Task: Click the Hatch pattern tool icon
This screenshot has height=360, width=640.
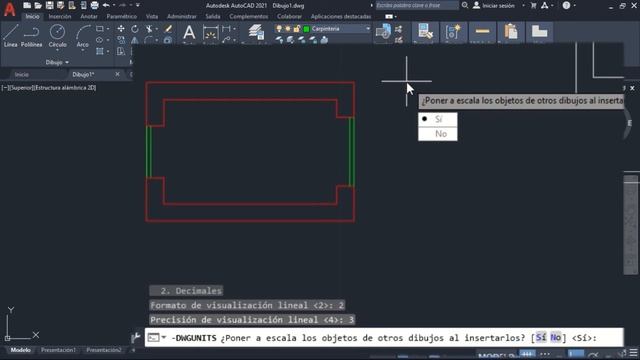Action: 100,51
